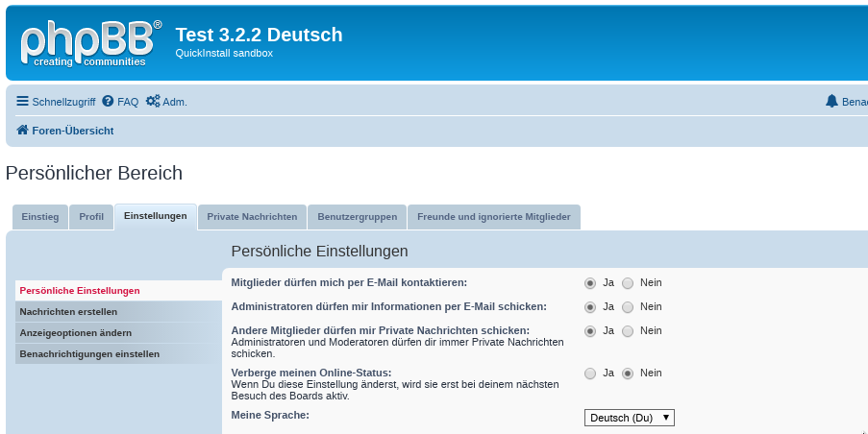Select Nein for Private Nachrichten schicken
Viewport: 868px width, 434px height.
click(x=627, y=331)
